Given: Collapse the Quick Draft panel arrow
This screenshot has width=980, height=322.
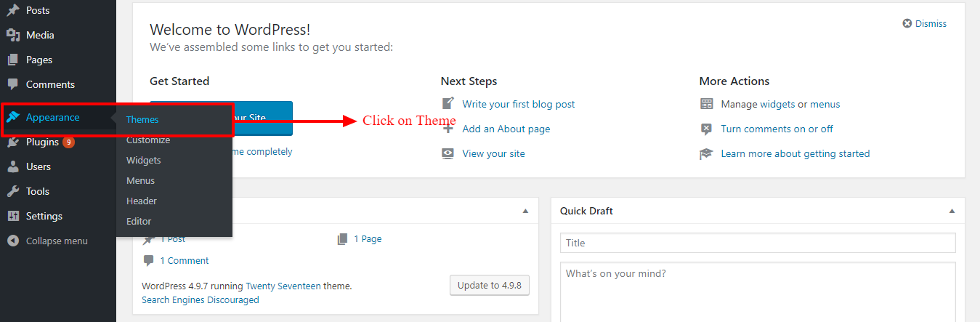Looking at the screenshot, I should 952,211.
